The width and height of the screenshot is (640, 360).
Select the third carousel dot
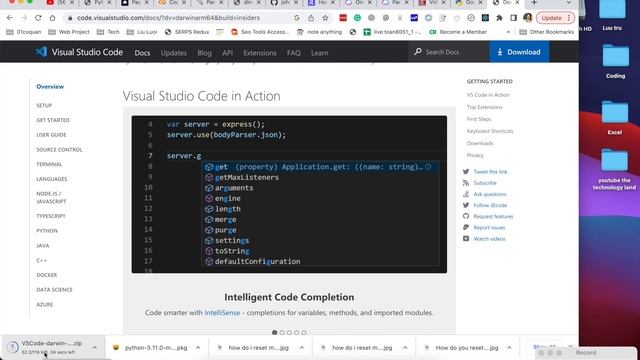289,333
